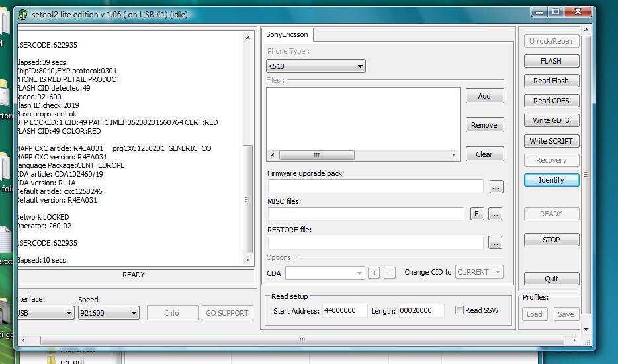Click right panel scroll down arrow
The height and width of the screenshot is (364, 618).
pos(586,330)
